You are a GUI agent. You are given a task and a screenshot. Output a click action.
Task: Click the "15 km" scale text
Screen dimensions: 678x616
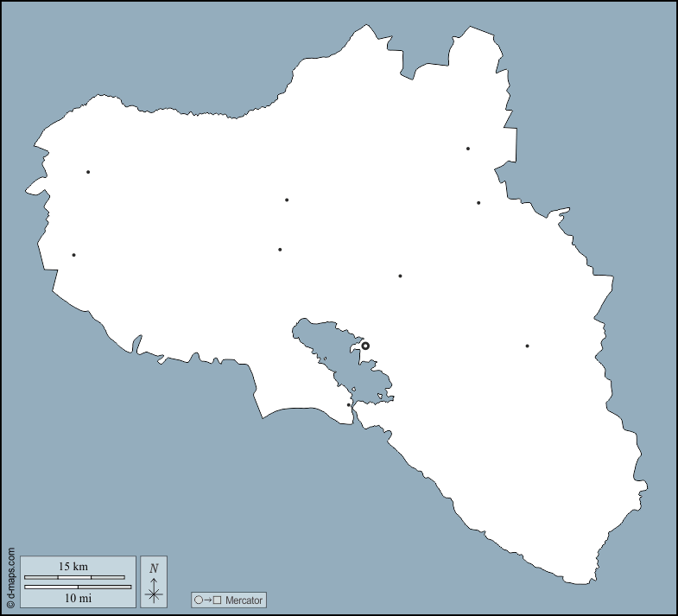click(x=73, y=566)
